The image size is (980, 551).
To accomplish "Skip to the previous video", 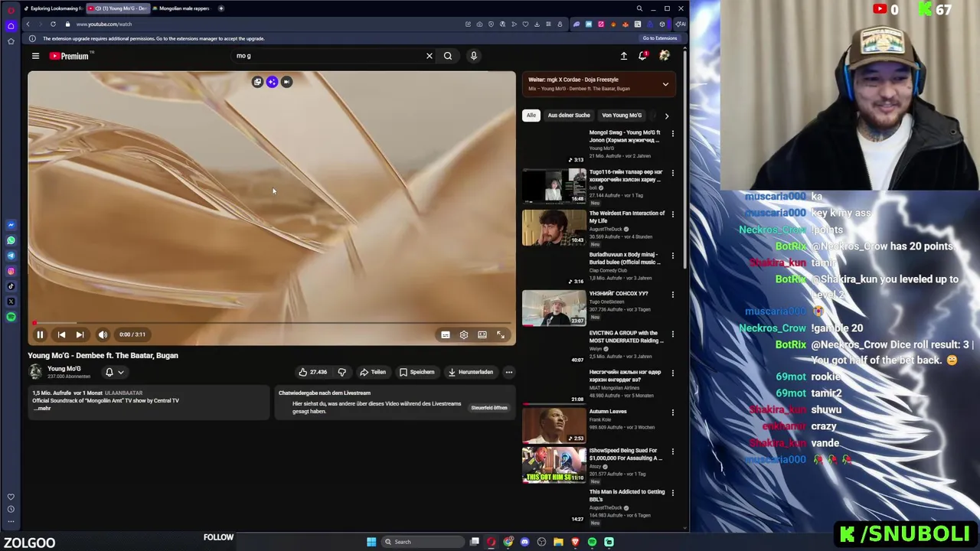I will coord(61,334).
